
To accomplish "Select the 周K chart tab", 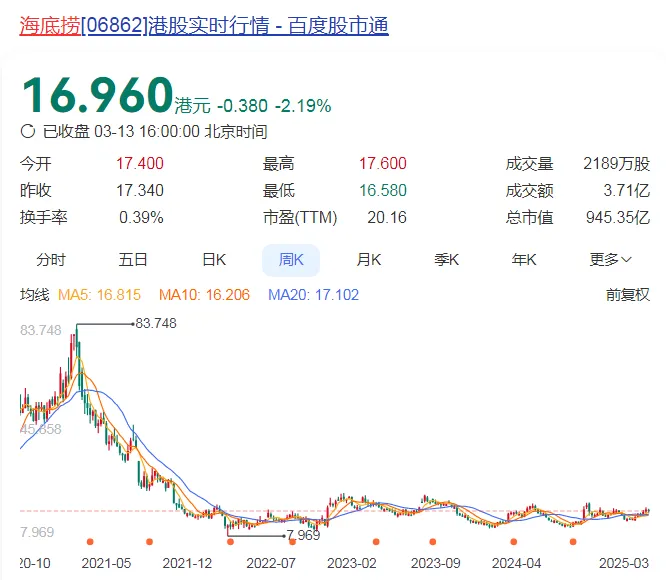I will (291, 260).
